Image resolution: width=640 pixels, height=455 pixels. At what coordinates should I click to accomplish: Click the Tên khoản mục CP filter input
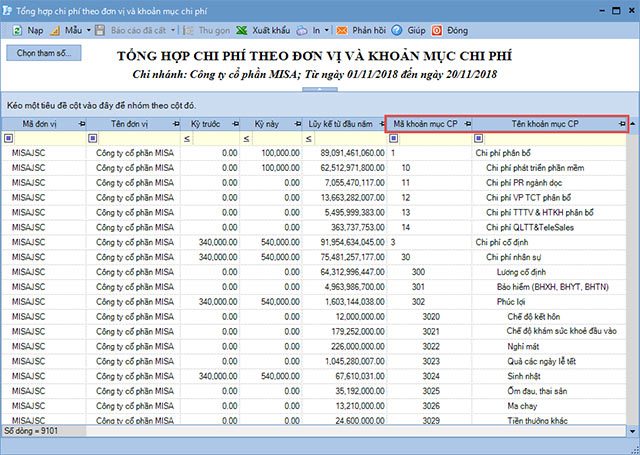tap(555, 139)
